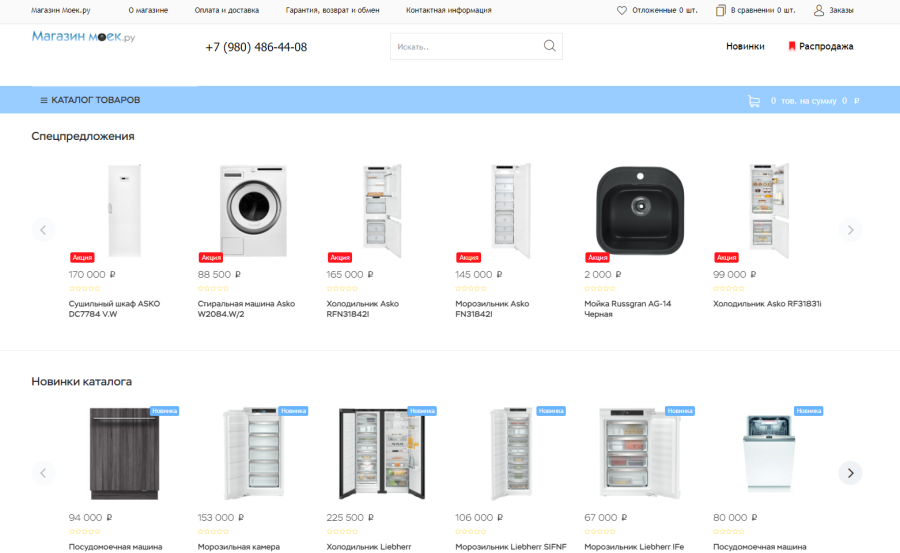Open the shopping cart icon
The width and height of the screenshot is (900, 553).
[x=754, y=101]
